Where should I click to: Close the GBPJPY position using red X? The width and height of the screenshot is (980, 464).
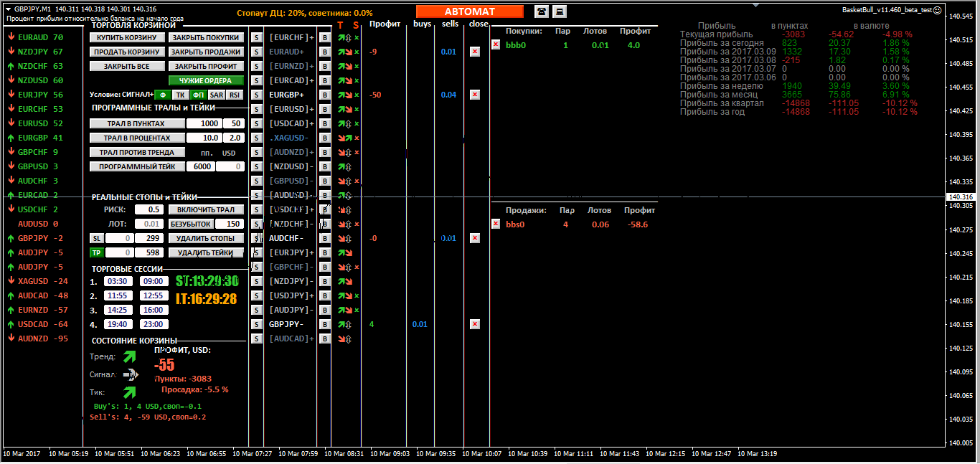(475, 324)
